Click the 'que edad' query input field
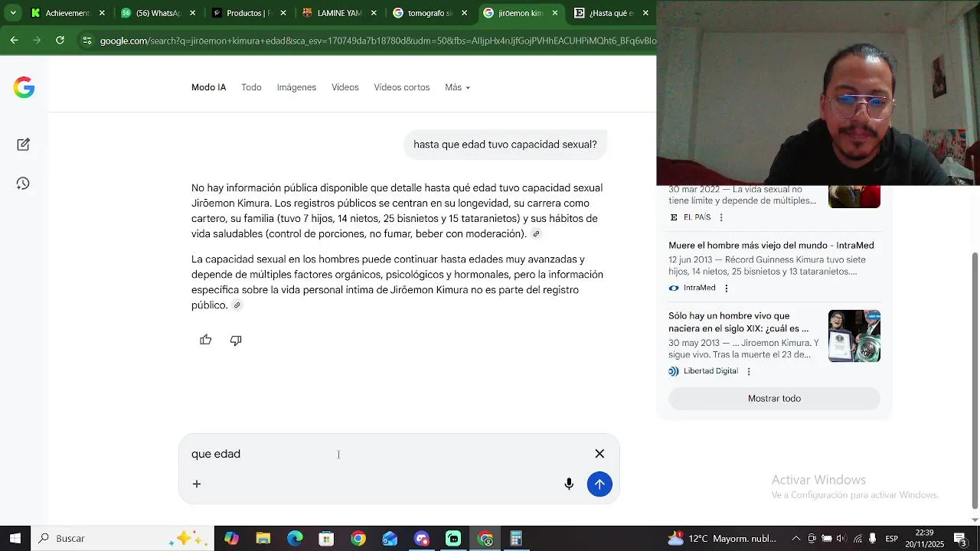The width and height of the screenshot is (980, 551). (x=387, y=454)
